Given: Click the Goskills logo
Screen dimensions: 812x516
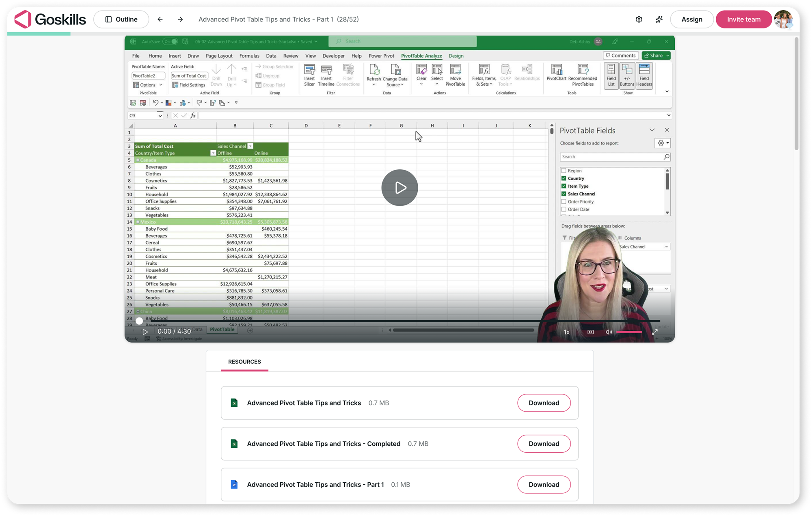Looking at the screenshot, I should pyautogui.click(x=50, y=19).
